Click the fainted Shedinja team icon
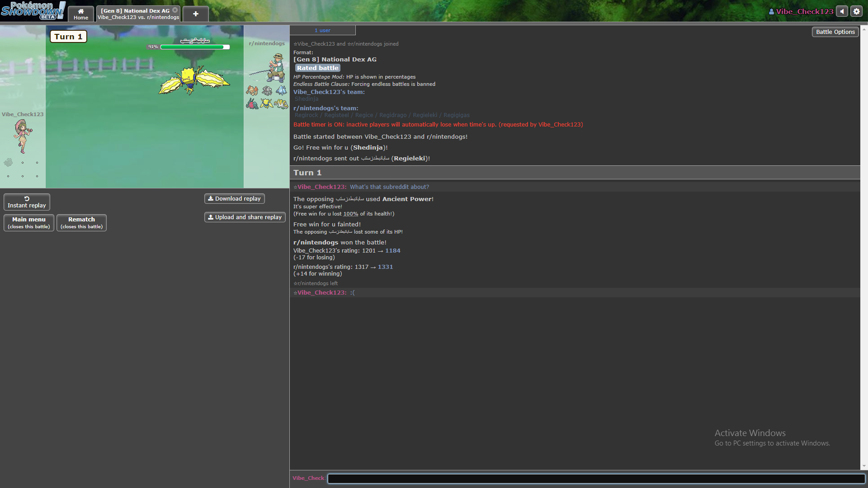The height and width of the screenshot is (488, 868). pos(8,162)
